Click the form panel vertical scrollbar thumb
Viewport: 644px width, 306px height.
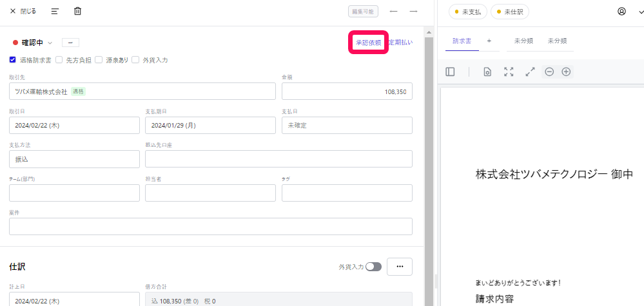click(429, 171)
